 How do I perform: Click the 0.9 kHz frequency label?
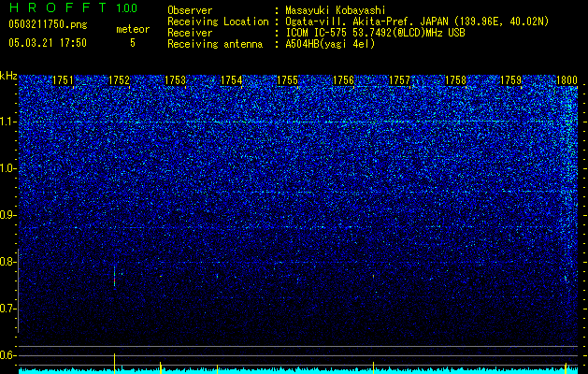click(7, 215)
